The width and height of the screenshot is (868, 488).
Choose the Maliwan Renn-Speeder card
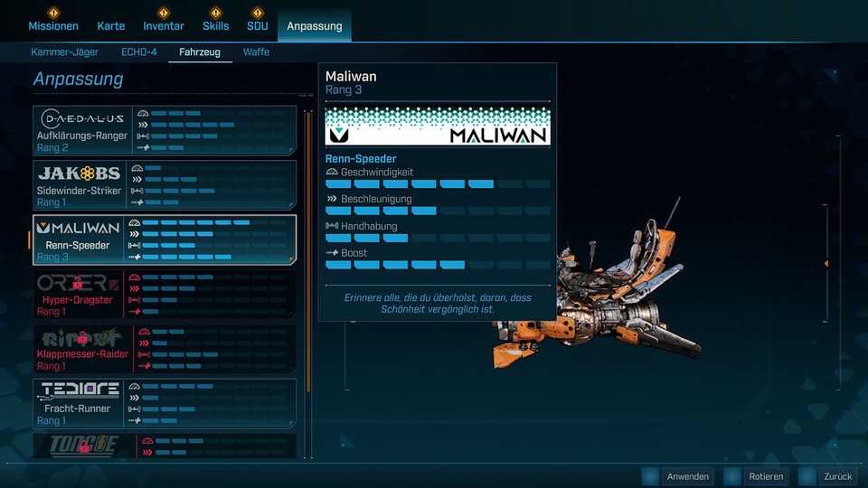[x=165, y=239]
